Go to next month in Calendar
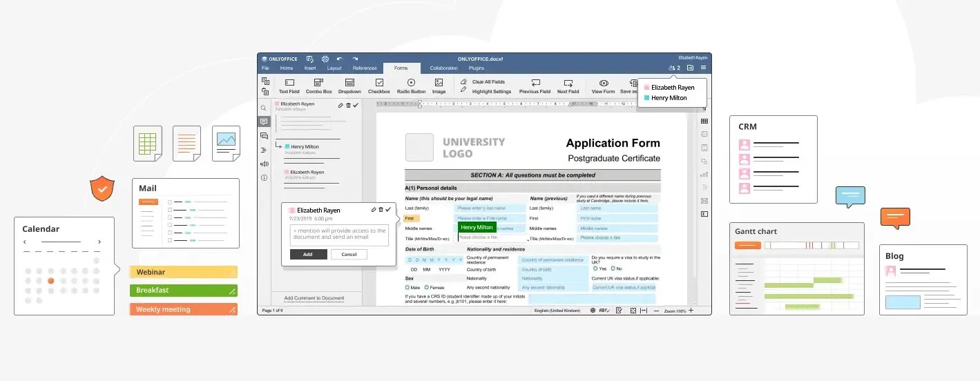Viewport: 980px width, 381px height. coord(99,242)
